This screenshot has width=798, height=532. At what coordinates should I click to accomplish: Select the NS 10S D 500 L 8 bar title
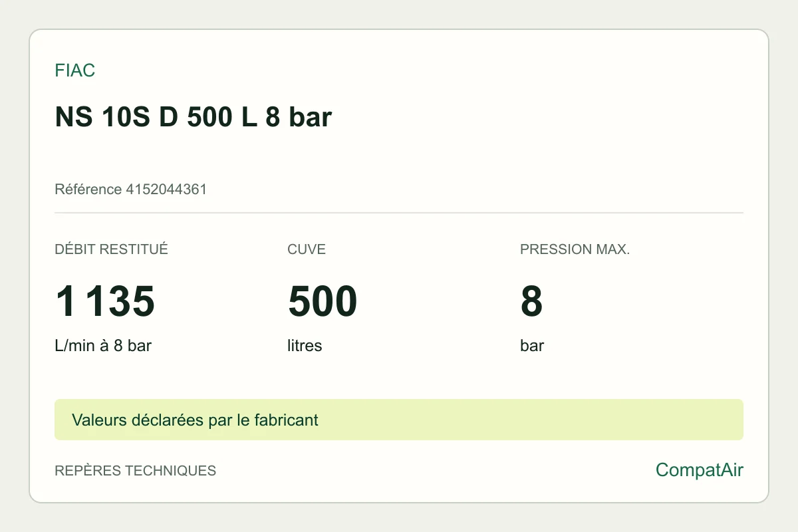click(x=194, y=118)
